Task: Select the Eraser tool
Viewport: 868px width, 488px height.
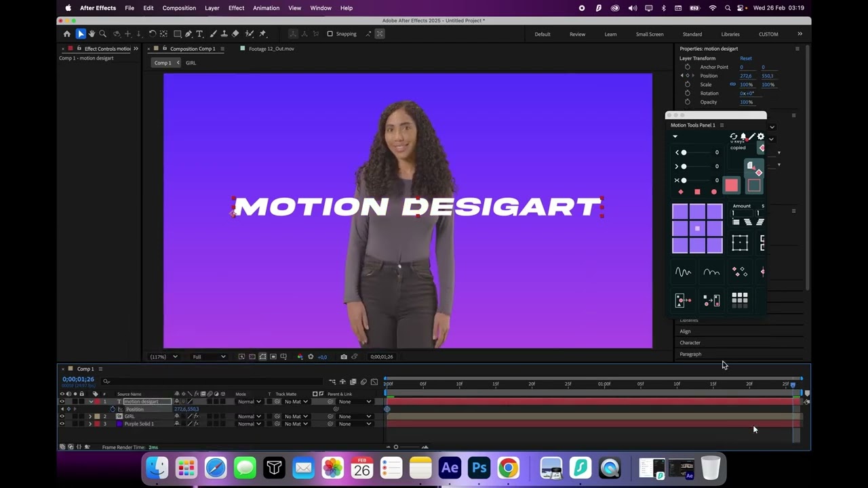Action: tap(235, 34)
